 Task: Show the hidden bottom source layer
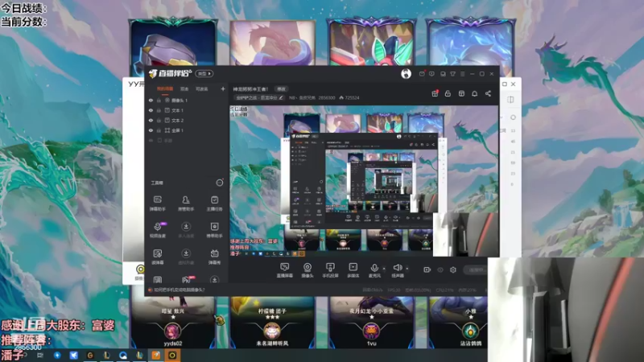point(151,140)
